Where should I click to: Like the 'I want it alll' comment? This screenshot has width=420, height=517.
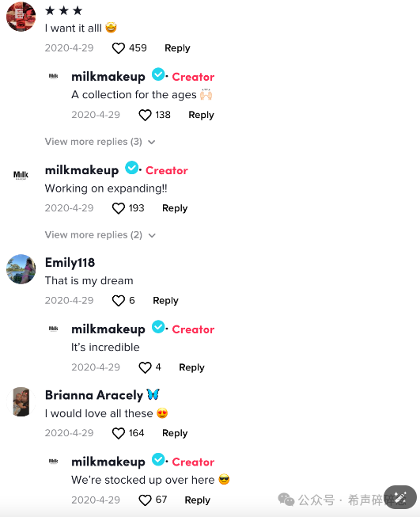click(119, 48)
